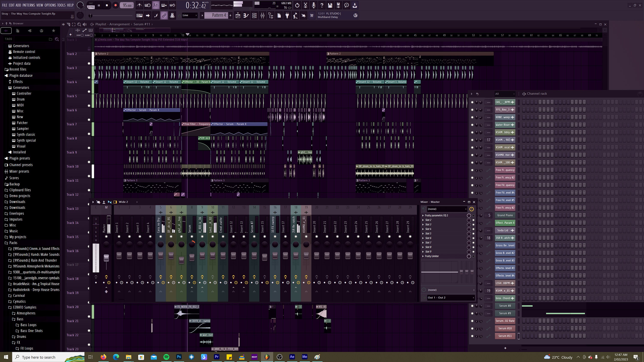Open the PATTERNS menu

pos(29,5)
